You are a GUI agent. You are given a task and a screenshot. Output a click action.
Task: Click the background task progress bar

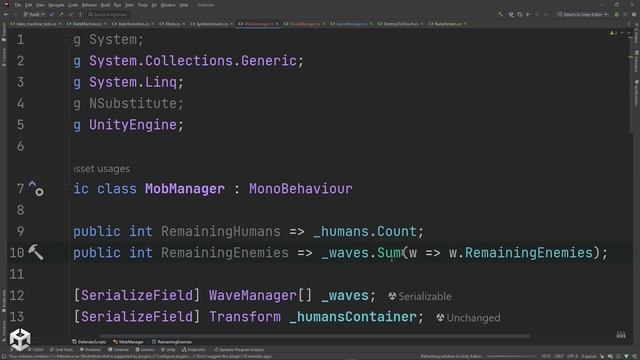[511, 356]
